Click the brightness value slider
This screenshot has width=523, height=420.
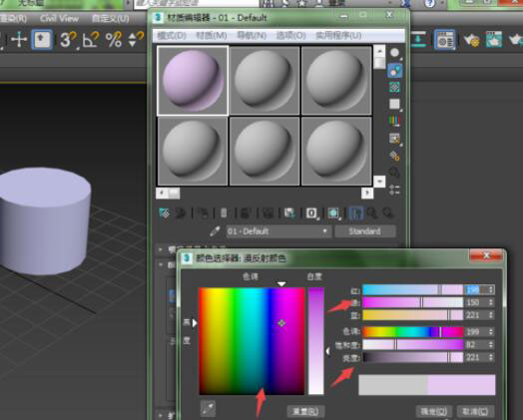pos(413,357)
